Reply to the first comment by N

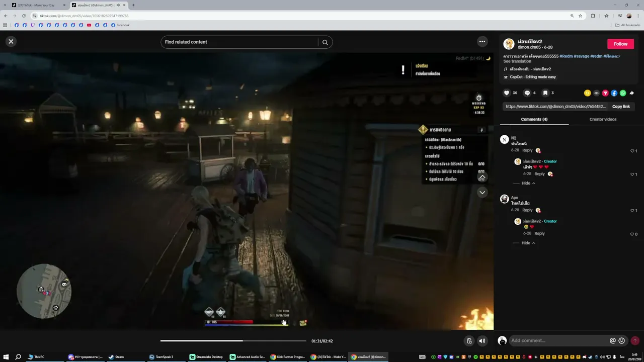pos(527,150)
